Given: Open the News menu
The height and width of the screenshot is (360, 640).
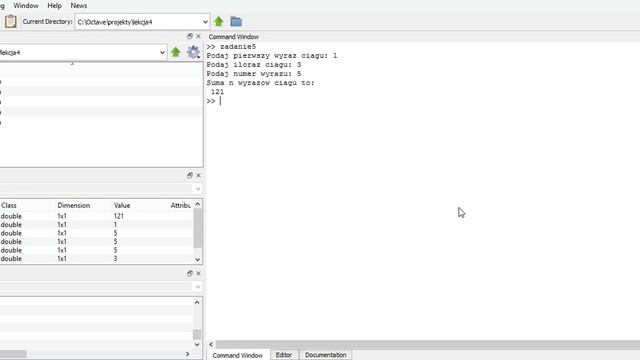Looking at the screenshot, I should coord(79,6).
